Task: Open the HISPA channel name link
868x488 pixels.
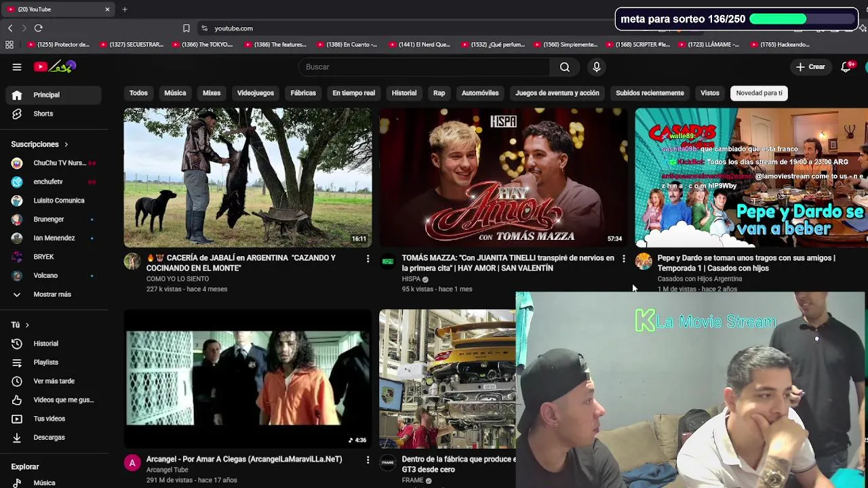Action: coord(411,279)
